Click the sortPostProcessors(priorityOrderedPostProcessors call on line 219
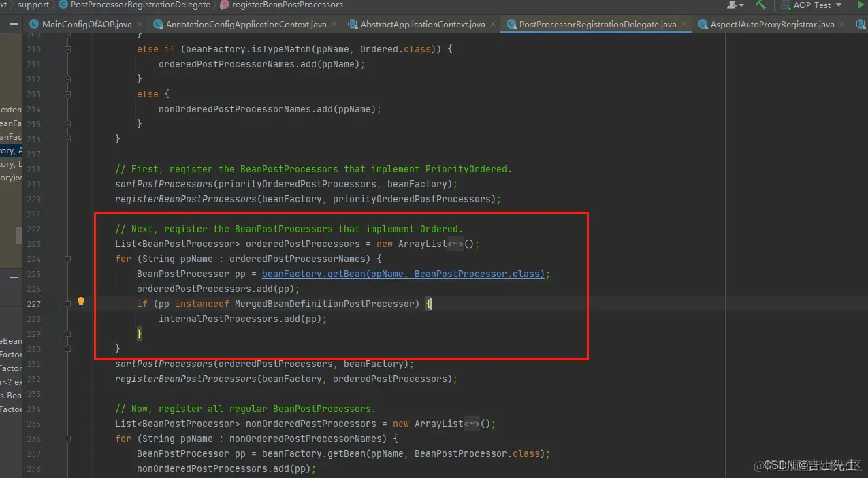Viewport: 868px width, 478px height. 286,184
